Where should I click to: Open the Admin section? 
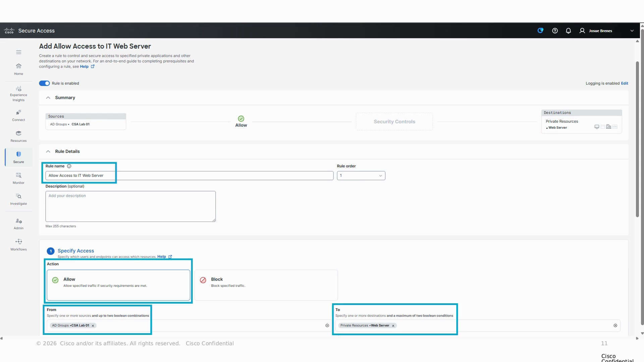(x=18, y=224)
